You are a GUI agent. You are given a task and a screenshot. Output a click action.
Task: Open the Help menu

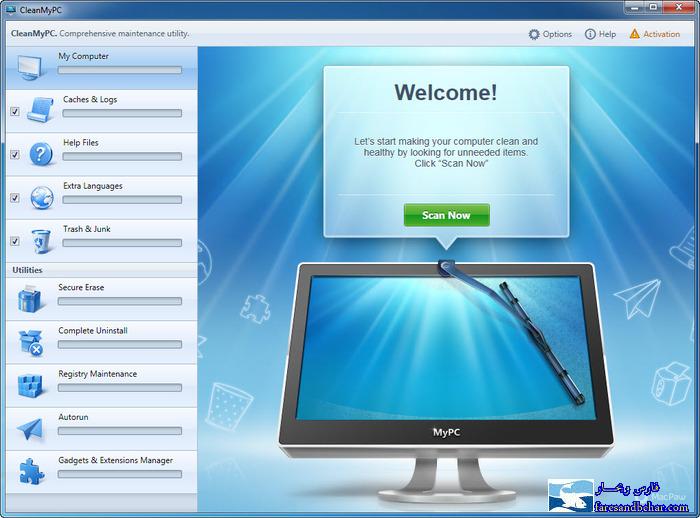coord(600,34)
